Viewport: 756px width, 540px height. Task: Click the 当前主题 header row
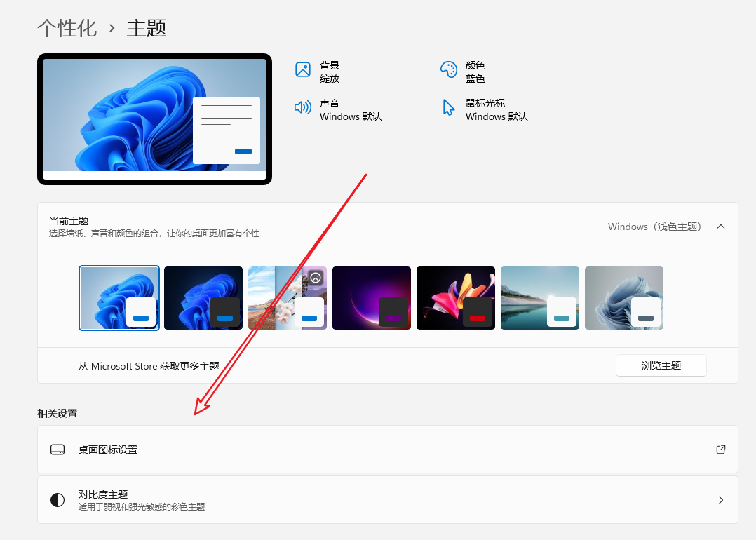click(x=388, y=227)
